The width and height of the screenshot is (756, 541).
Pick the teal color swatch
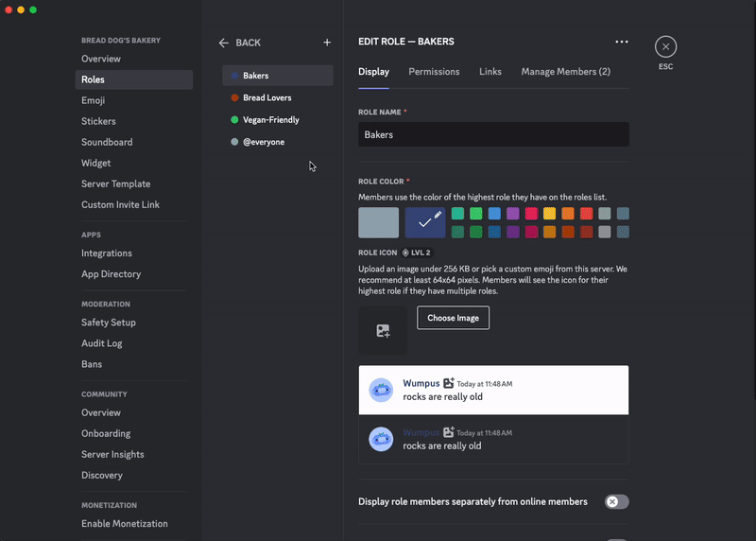coord(457,214)
